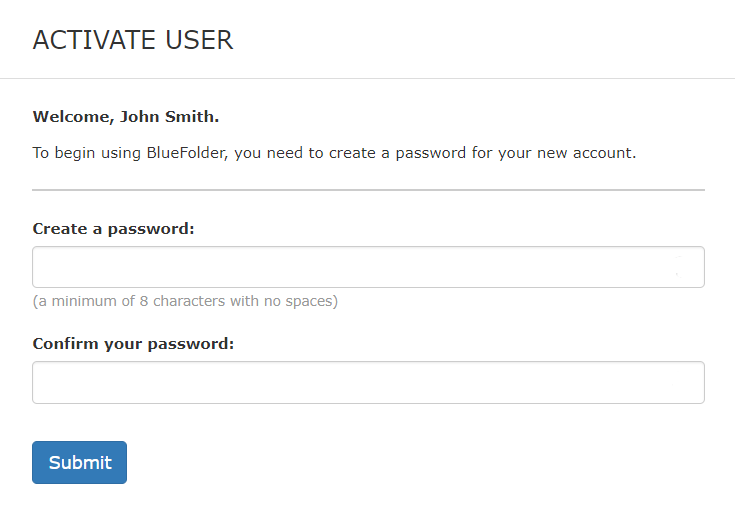Screen dimensions: 735x532
Task: Click the horizontal divider below the instructions
Action: click(x=368, y=190)
